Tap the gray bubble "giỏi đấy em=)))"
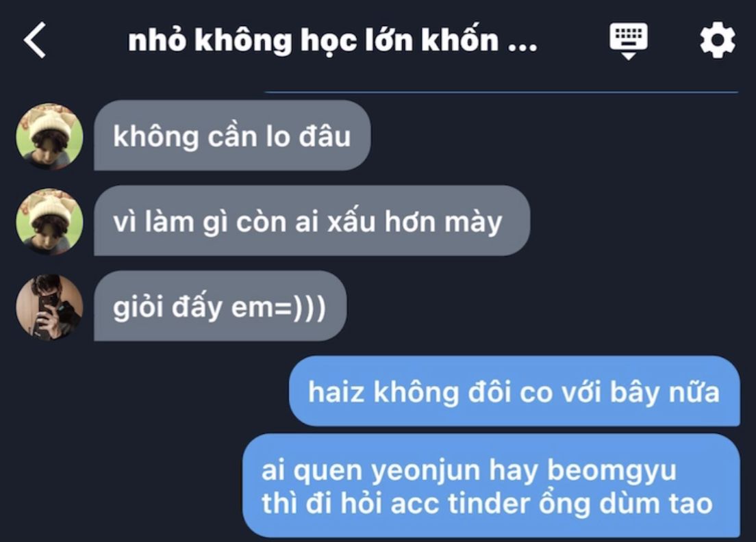 coord(220,306)
